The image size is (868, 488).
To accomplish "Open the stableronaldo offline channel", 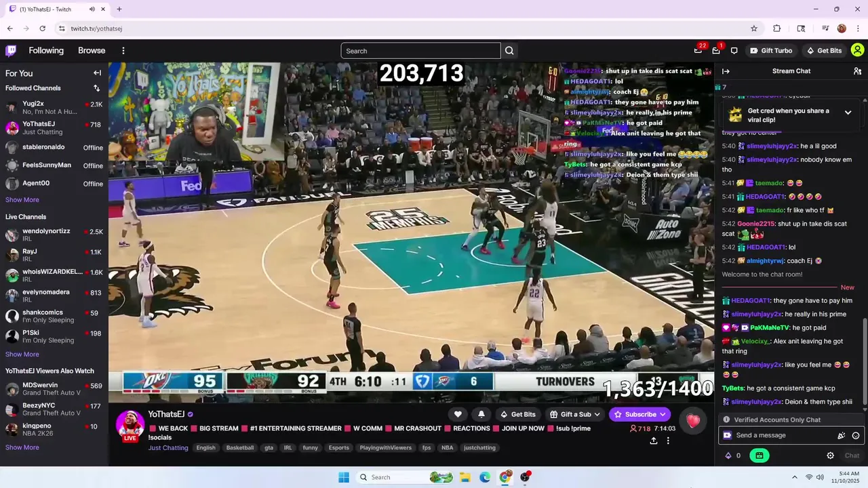I will pos(54,147).
